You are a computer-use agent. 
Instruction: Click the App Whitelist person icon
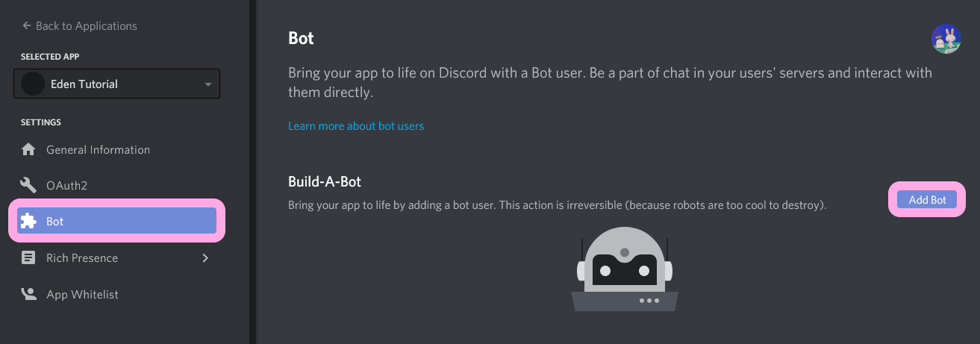click(x=28, y=294)
